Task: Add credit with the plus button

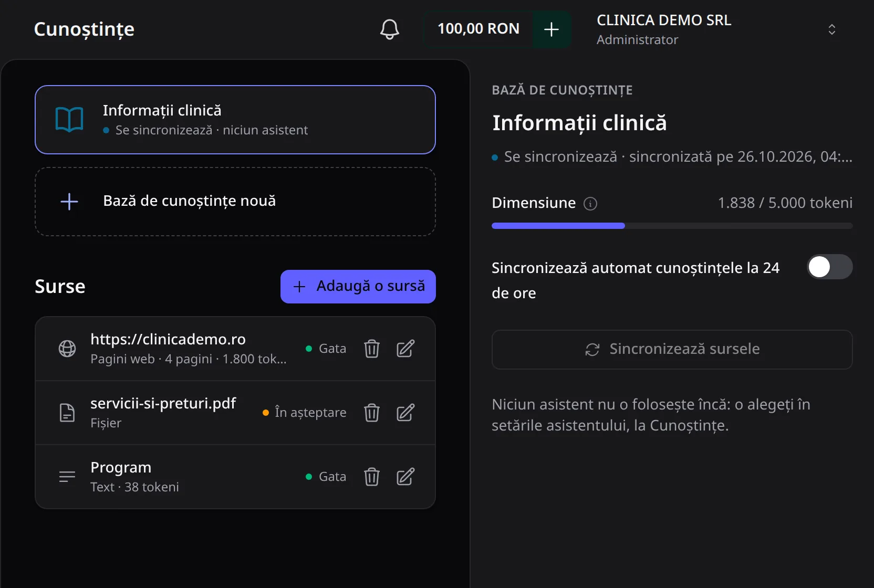Action: pos(551,29)
